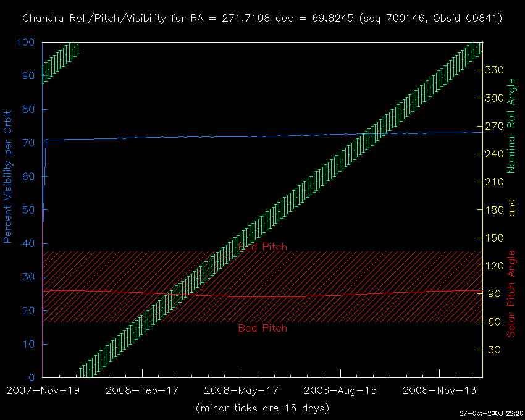Viewport: 525px width, 420px height.
Task: Select the minor ticks are 15 days note
Action: [262, 408]
